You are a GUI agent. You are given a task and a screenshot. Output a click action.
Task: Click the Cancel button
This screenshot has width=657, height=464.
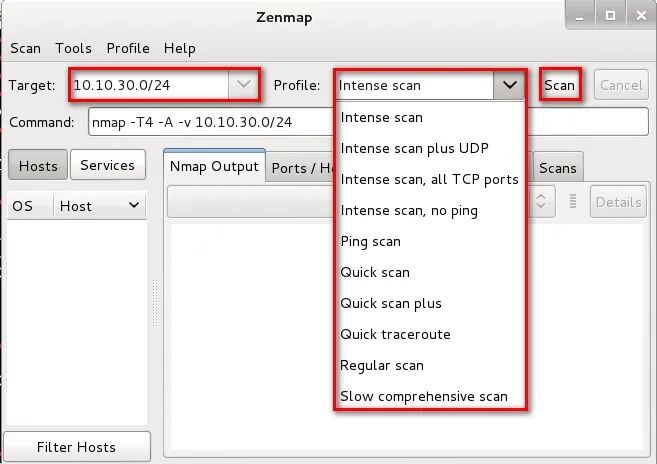click(621, 85)
